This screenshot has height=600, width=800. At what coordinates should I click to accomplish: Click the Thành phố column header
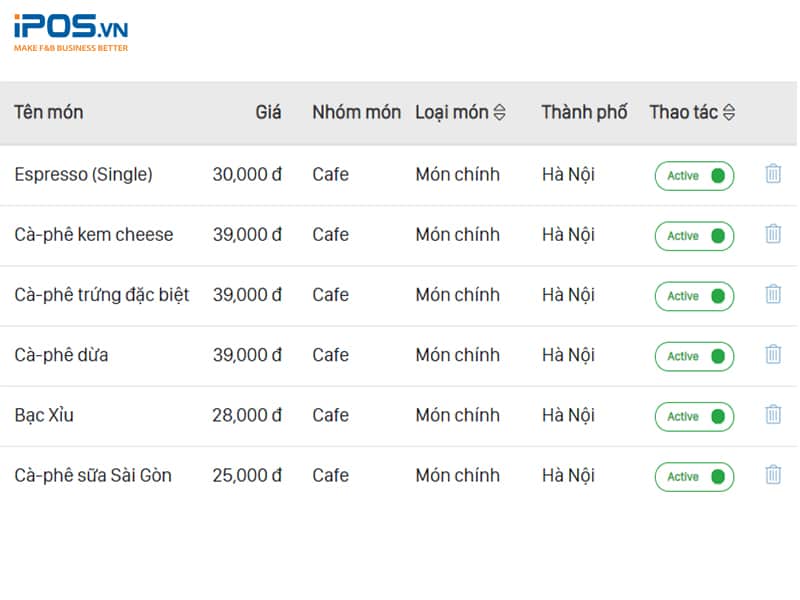click(x=583, y=112)
